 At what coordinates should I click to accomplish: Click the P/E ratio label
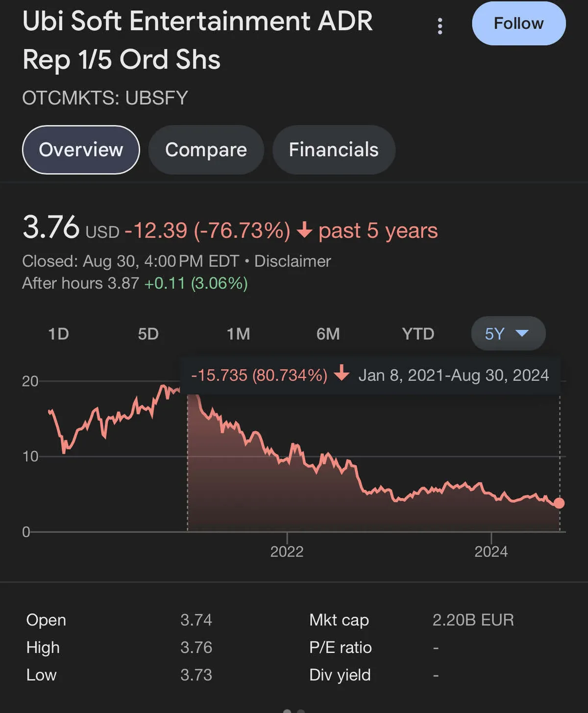coord(340,647)
